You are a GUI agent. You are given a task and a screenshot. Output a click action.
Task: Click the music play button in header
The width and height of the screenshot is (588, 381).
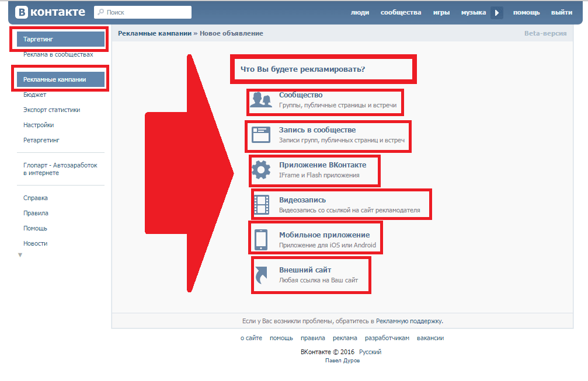(x=496, y=12)
